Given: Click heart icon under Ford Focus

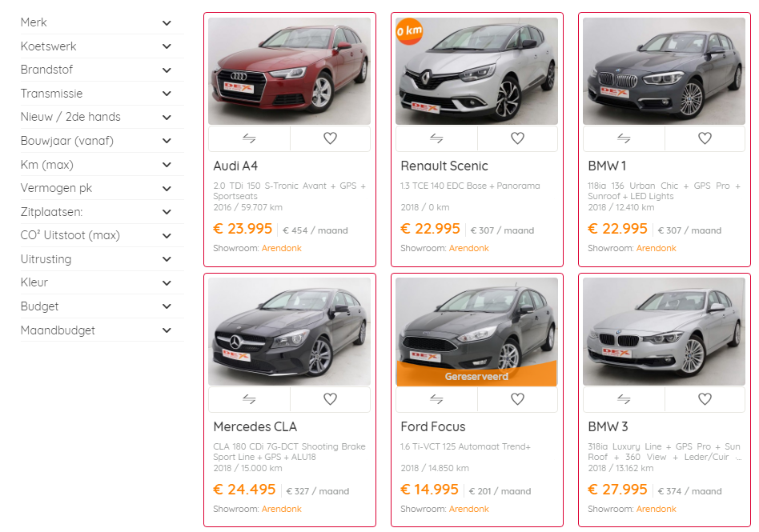Looking at the screenshot, I should coord(517,399).
